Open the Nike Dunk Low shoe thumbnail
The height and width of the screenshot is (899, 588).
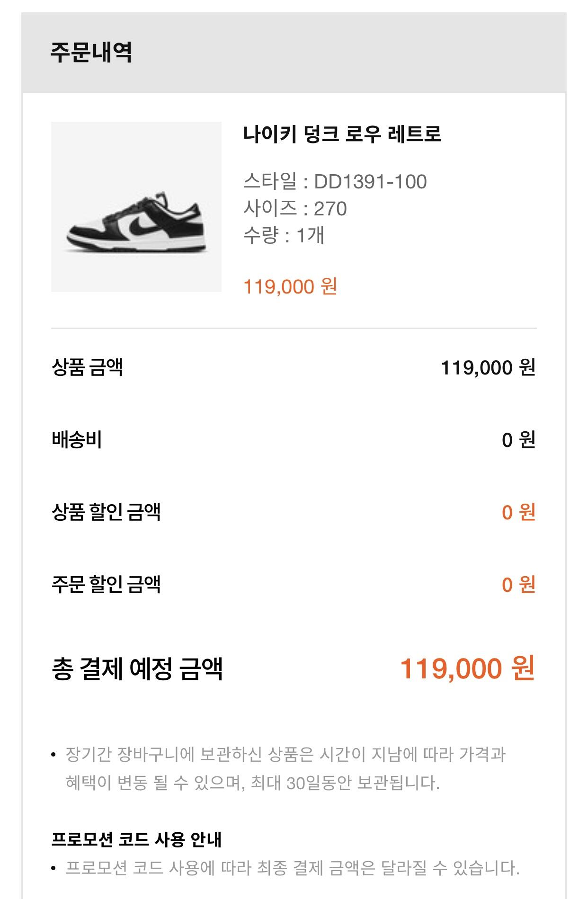(136, 207)
